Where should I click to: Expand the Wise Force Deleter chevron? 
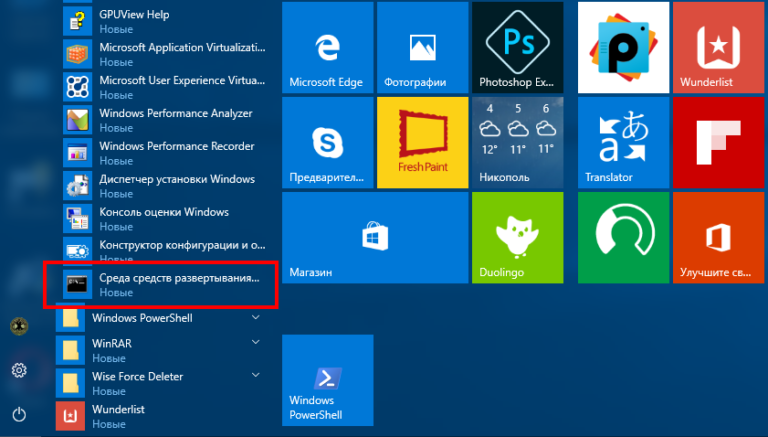(256, 375)
